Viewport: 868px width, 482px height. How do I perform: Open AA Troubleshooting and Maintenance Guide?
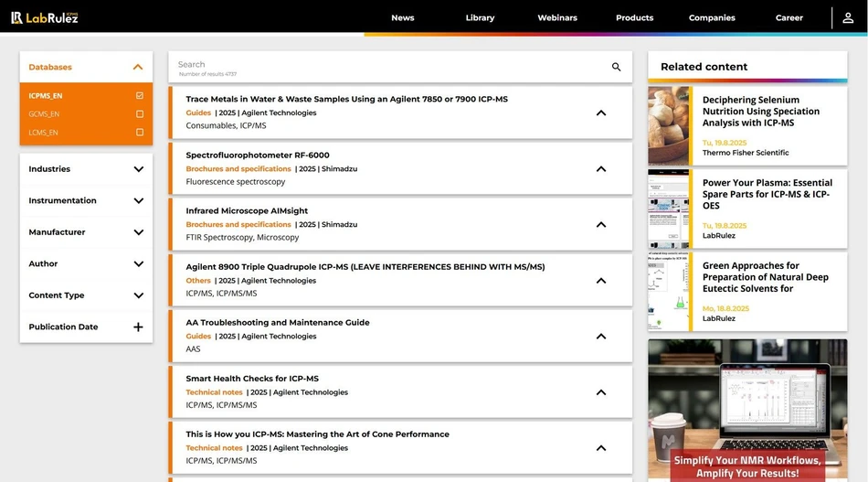tap(278, 323)
